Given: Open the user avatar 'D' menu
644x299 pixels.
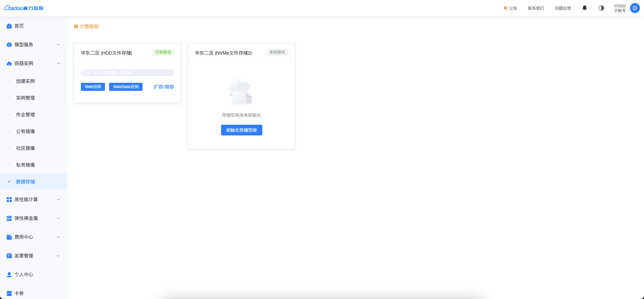Looking at the screenshot, I should tap(635, 8).
